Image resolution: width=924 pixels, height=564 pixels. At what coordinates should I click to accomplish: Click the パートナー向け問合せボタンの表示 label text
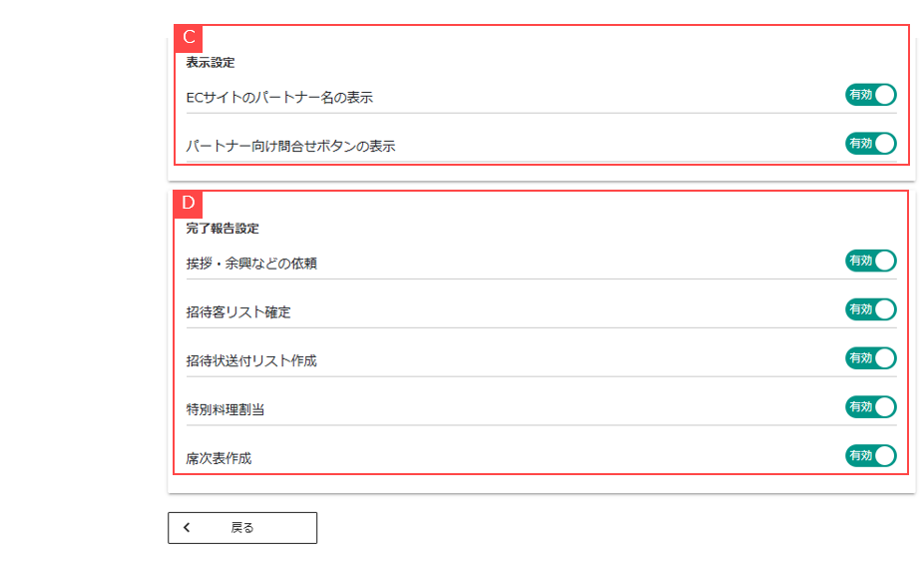point(290,146)
